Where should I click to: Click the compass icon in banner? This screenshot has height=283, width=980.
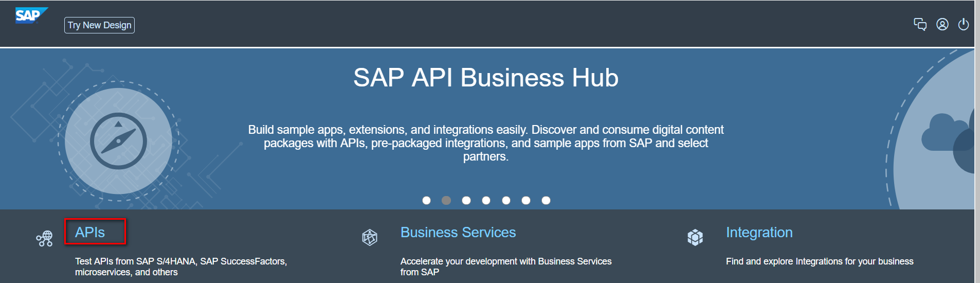pos(118,141)
